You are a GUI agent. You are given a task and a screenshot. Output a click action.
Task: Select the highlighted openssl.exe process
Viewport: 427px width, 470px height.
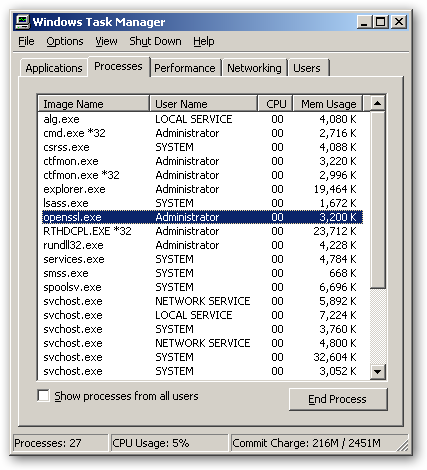click(x=202, y=217)
